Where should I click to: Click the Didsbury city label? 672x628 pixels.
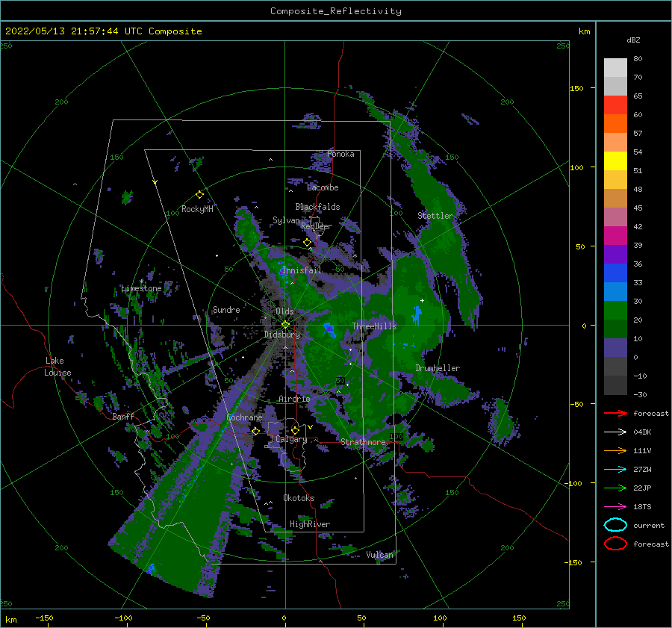281,335
